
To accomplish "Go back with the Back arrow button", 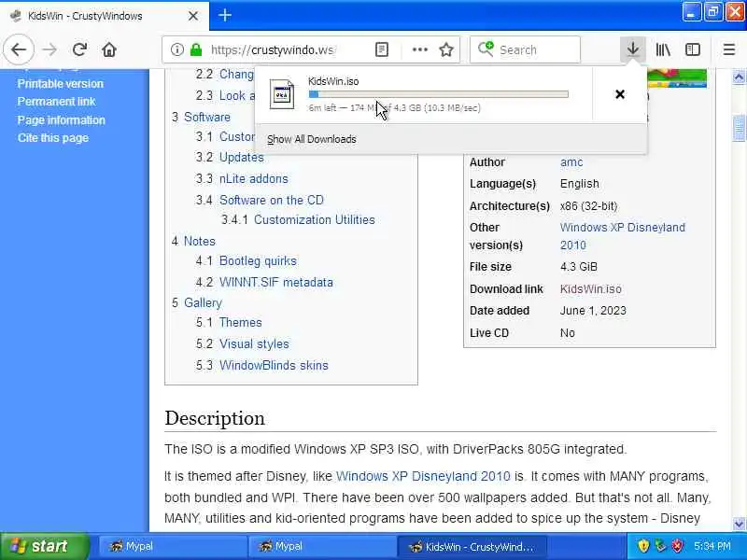I will 19,49.
